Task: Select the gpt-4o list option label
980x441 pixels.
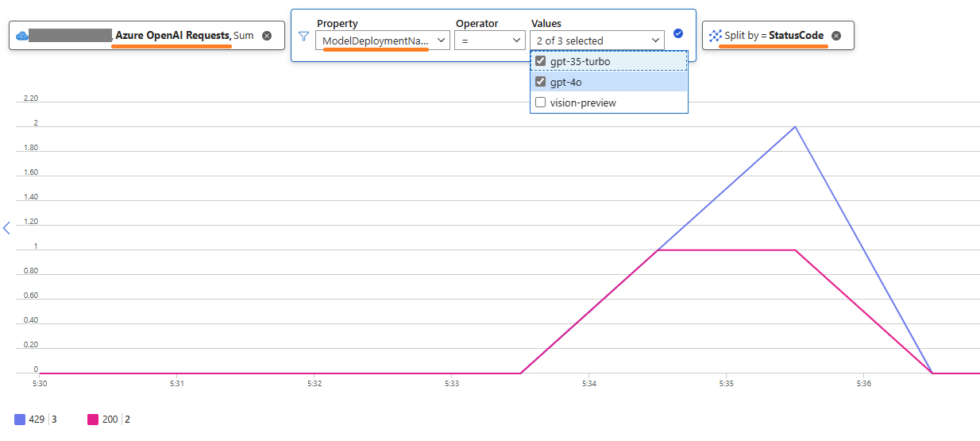Action: tap(566, 82)
